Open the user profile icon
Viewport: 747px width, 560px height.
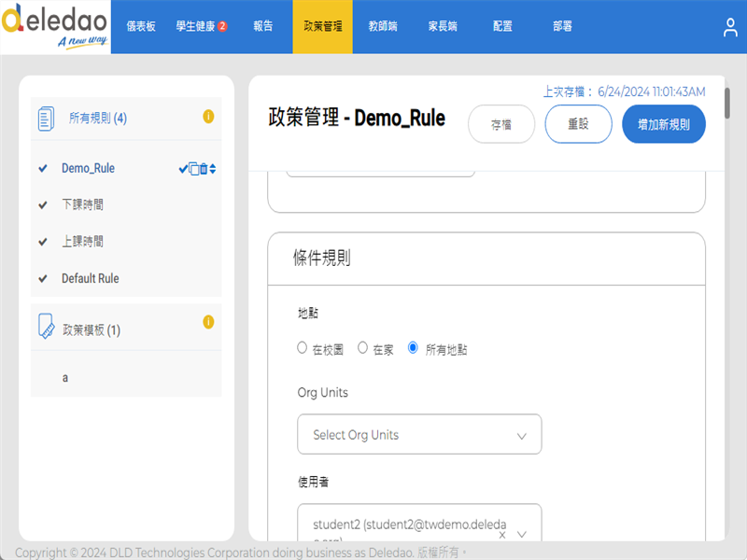(x=730, y=27)
